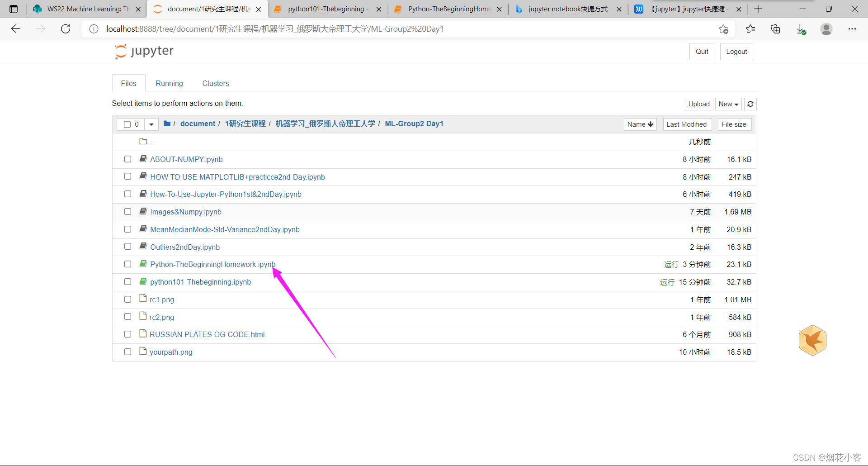Click green notebook icon beside python101-Thebeginning.ipynb
The image size is (868, 466).
pos(143,281)
